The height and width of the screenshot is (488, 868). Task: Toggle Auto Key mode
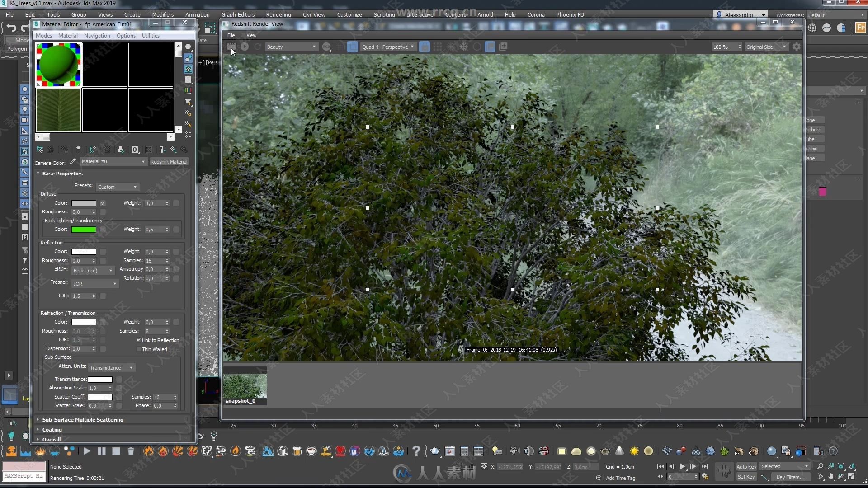[x=746, y=467]
